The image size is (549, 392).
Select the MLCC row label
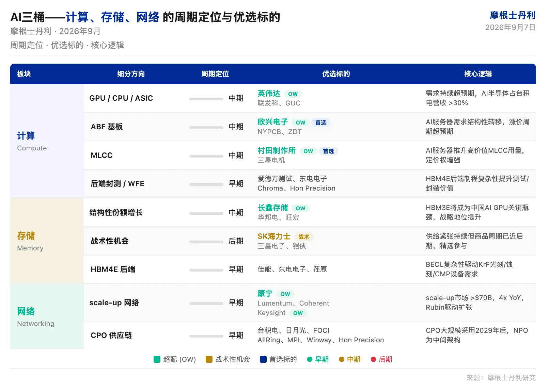coord(101,156)
